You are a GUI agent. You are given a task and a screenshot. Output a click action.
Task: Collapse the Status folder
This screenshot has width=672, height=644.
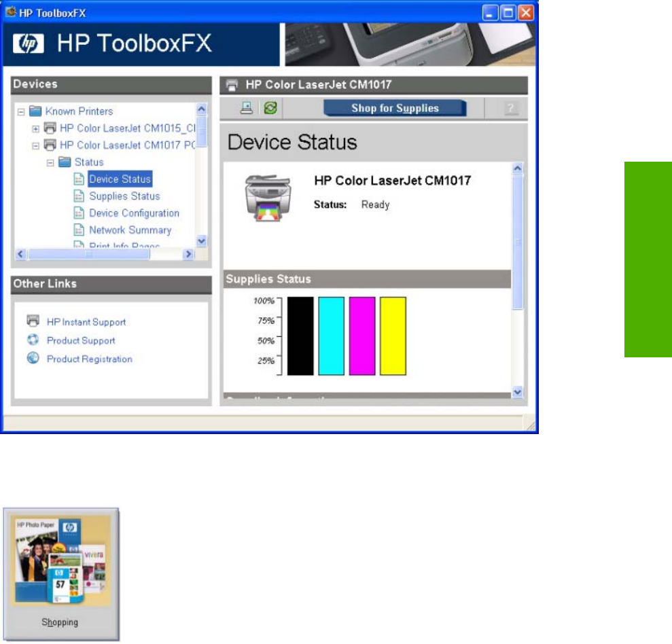pyautogui.click(x=50, y=163)
